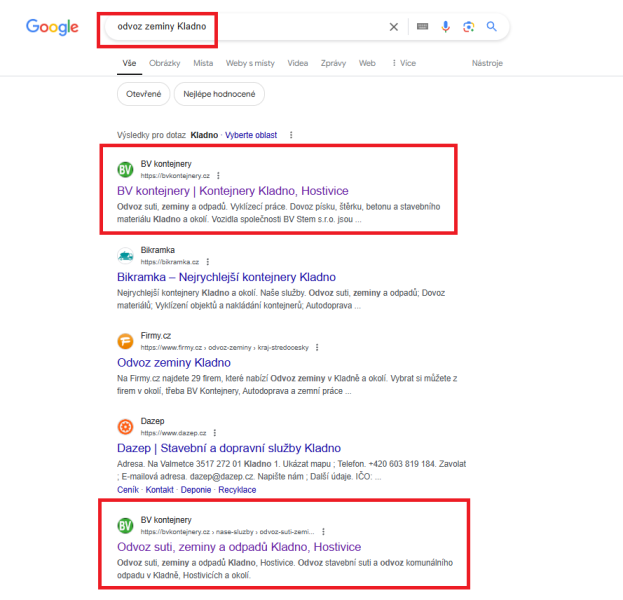Click the https://bikramka.cz URL text
Viewport: 623px width, 600px height.
pyautogui.click(x=170, y=262)
